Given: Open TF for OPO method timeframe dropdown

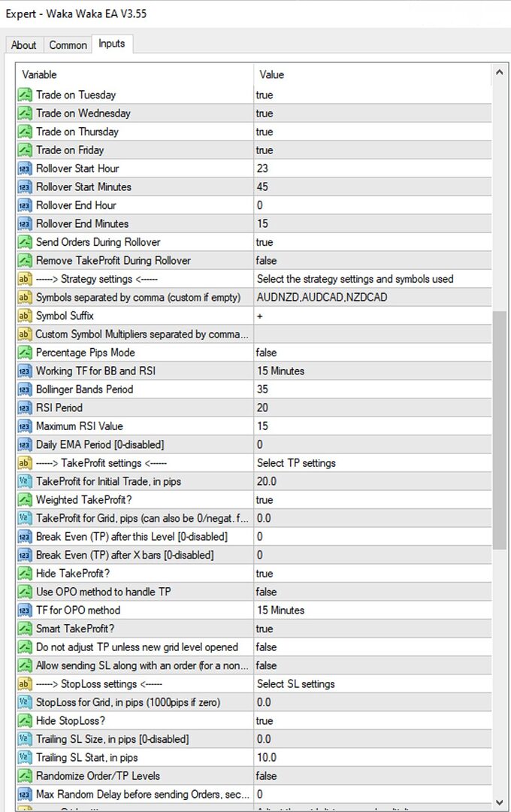Looking at the screenshot, I should pos(372,610).
